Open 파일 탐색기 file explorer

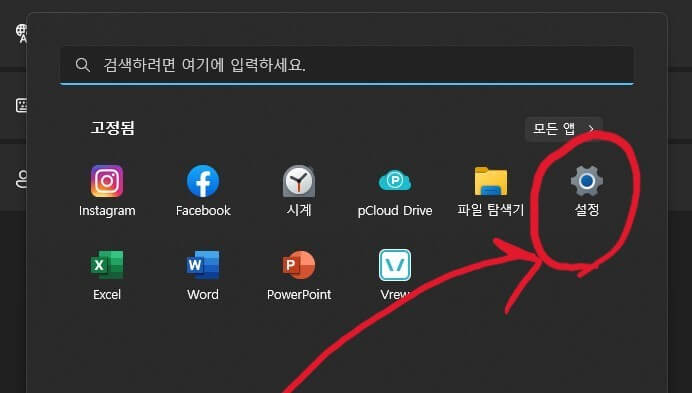click(x=491, y=181)
